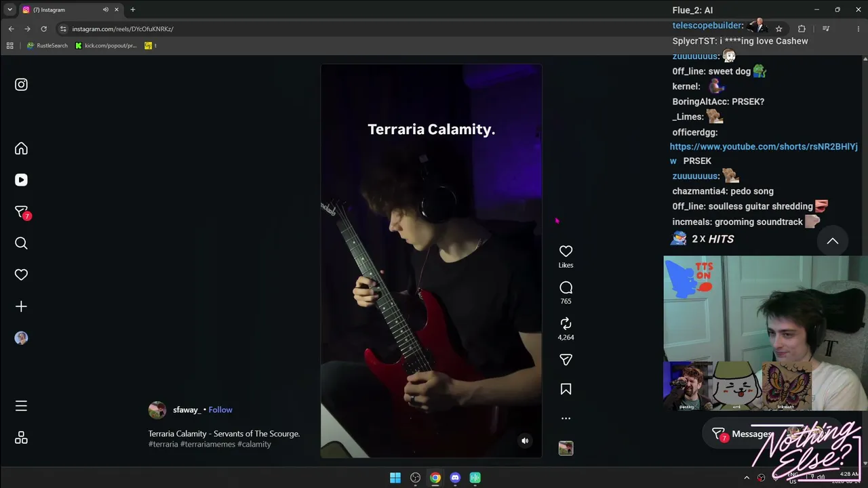Go back in browser history
Viewport: 868px width, 488px height.
(11, 29)
